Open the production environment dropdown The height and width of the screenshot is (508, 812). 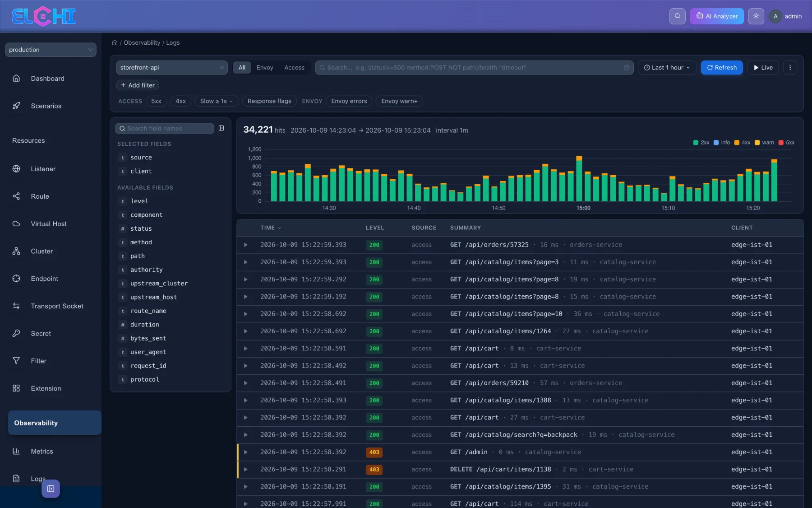51,50
